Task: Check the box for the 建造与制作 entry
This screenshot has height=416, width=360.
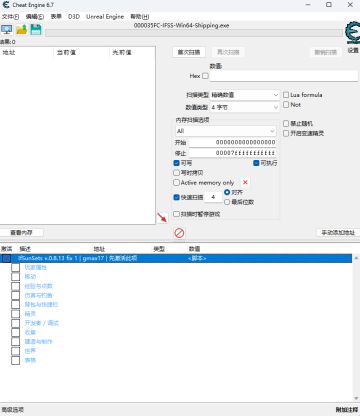Action: click(x=15, y=341)
